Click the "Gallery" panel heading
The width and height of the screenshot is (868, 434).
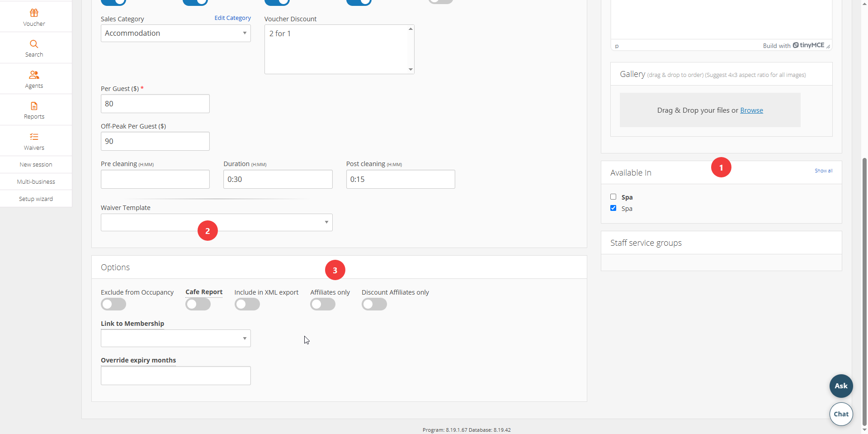[632, 74]
